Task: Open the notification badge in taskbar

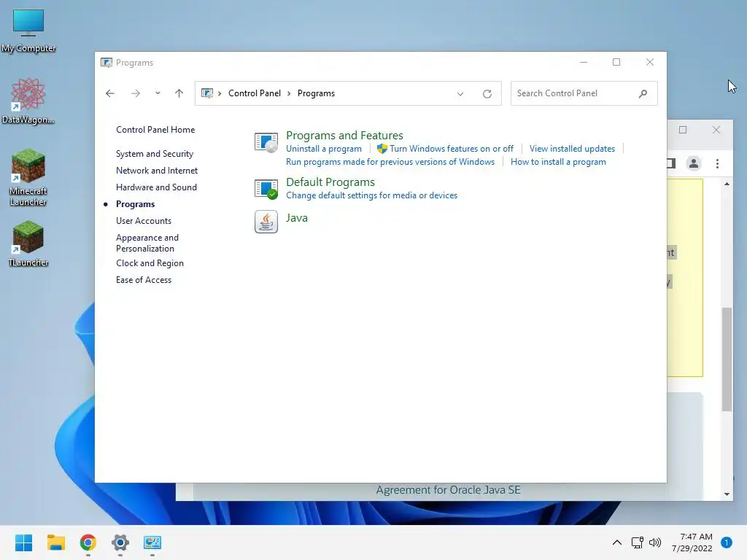Action: click(727, 542)
